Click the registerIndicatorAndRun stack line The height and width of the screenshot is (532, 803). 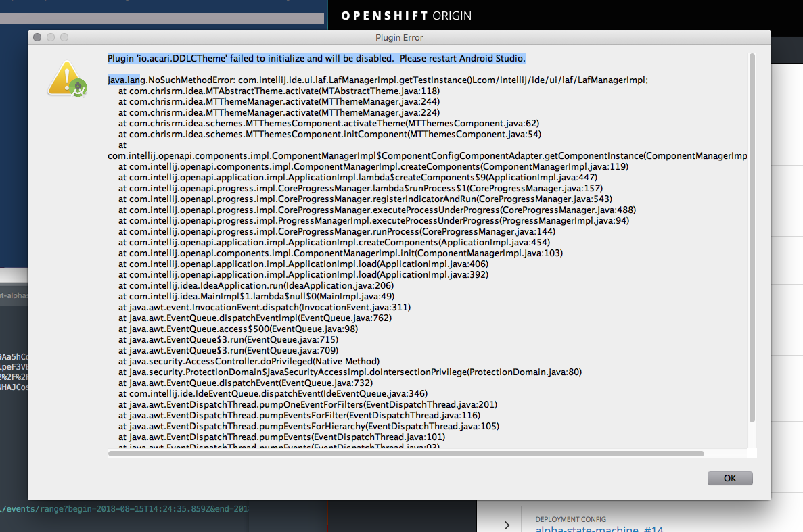tap(365, 199)
